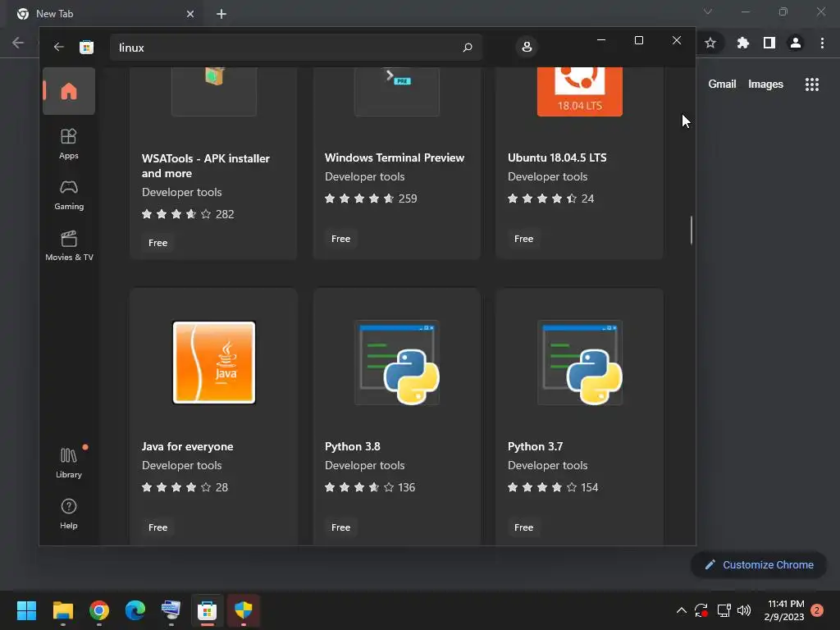Click the search field containing 'linux'
Viewport: 840px width, 630px height.
coord(295,47)
